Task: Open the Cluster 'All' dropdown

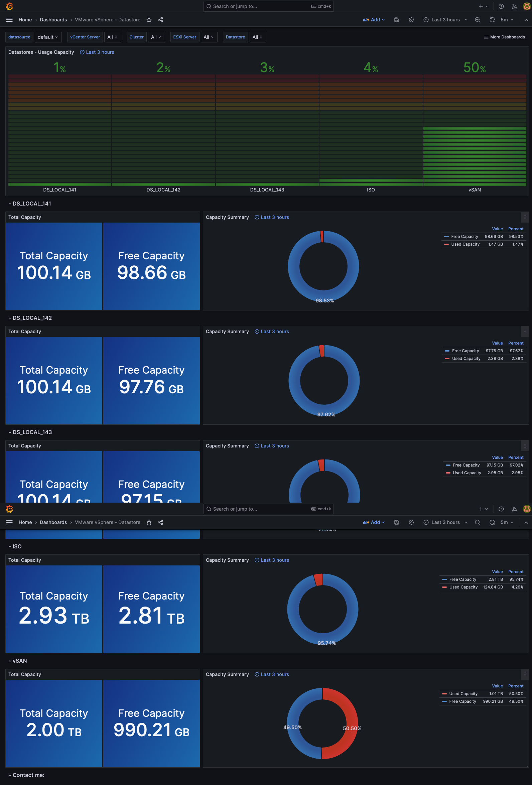Action: 156,37
